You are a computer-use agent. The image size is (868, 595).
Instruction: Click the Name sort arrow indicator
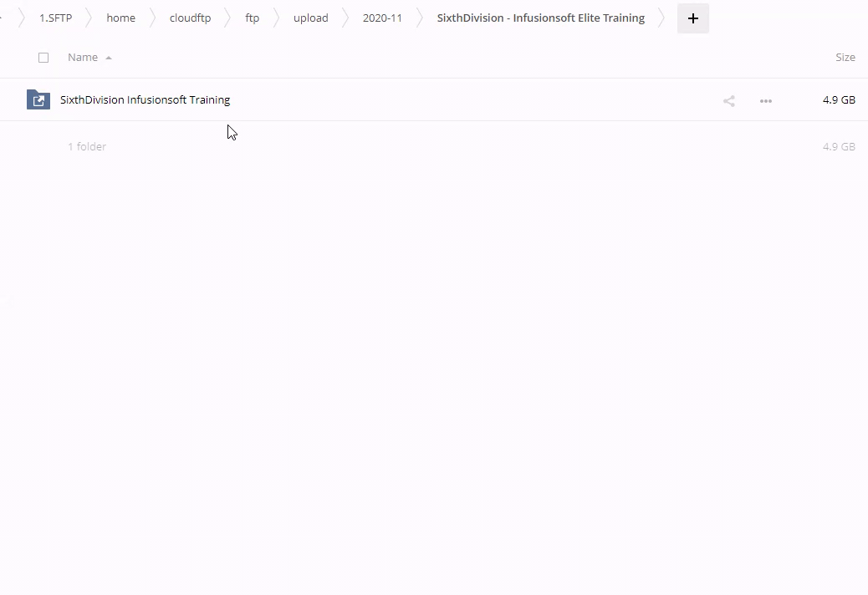click(109, 58)
